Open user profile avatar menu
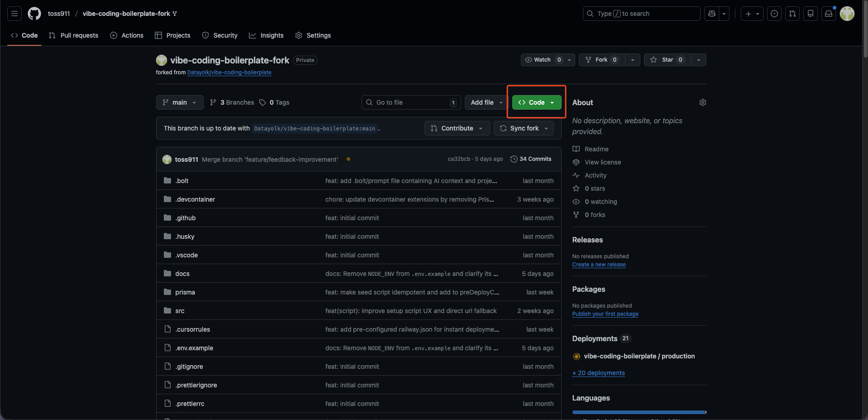 (847, 14)
